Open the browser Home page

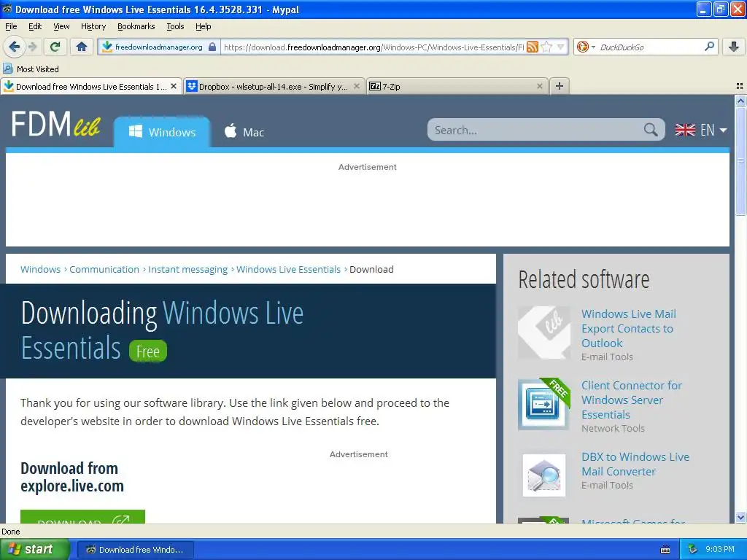coord(82,47)
